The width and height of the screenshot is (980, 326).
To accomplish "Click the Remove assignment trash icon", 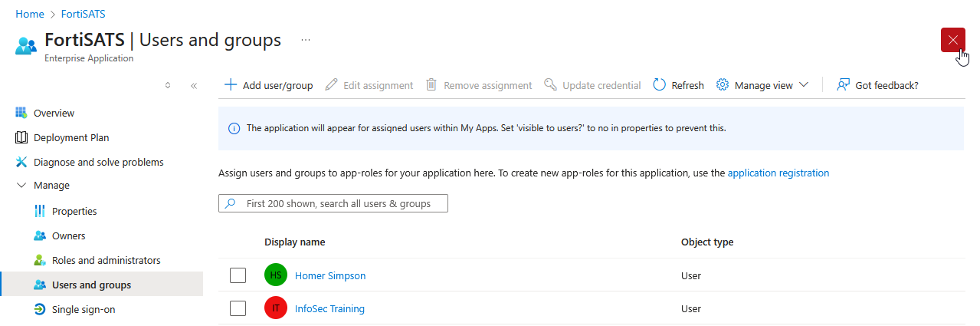I will click(431, 84).
